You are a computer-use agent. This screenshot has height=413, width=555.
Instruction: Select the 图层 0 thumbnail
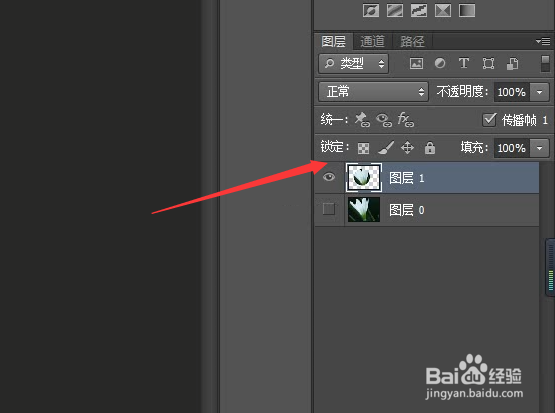tap(364, 210)
